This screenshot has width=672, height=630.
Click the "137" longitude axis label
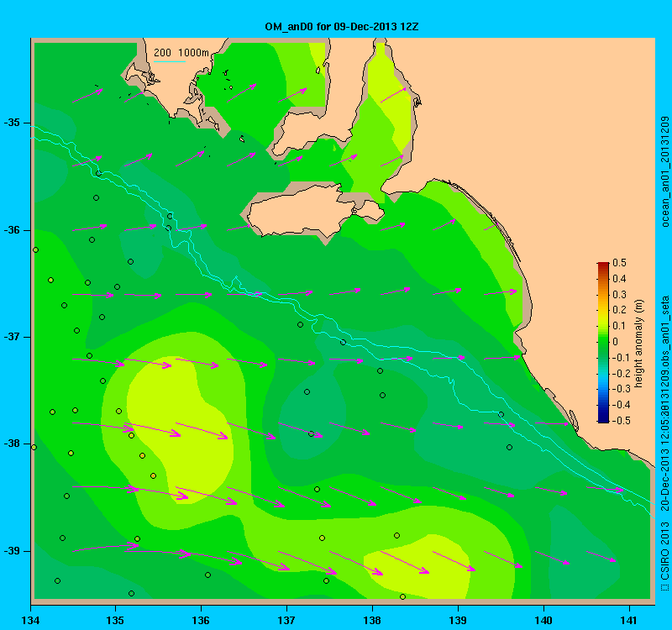(286, 620)
